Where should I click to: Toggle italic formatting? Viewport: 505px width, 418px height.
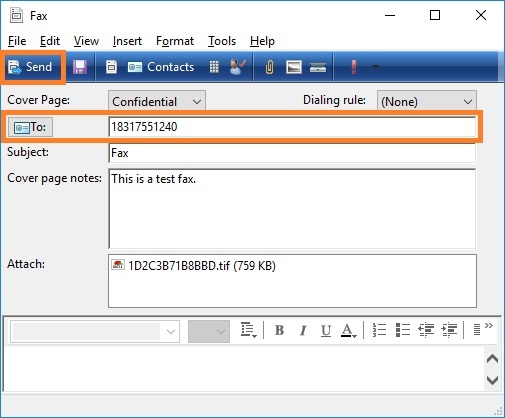pos(303,331)
